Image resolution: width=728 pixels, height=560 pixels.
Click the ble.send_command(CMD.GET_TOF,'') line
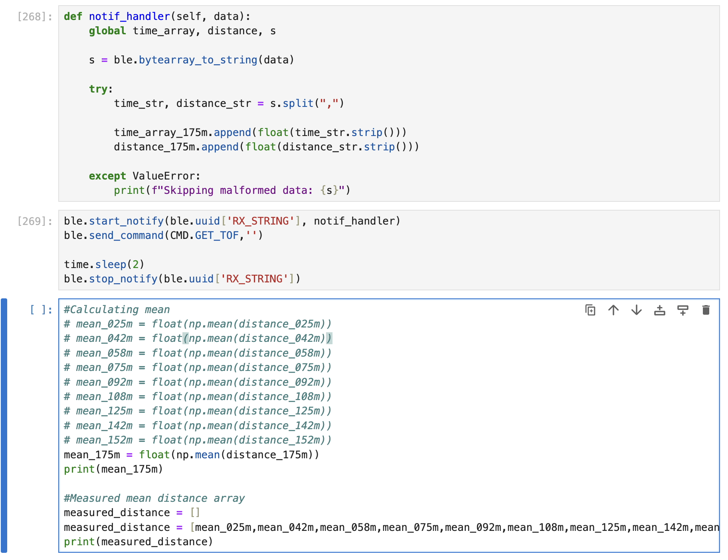[x=164, y=235]
